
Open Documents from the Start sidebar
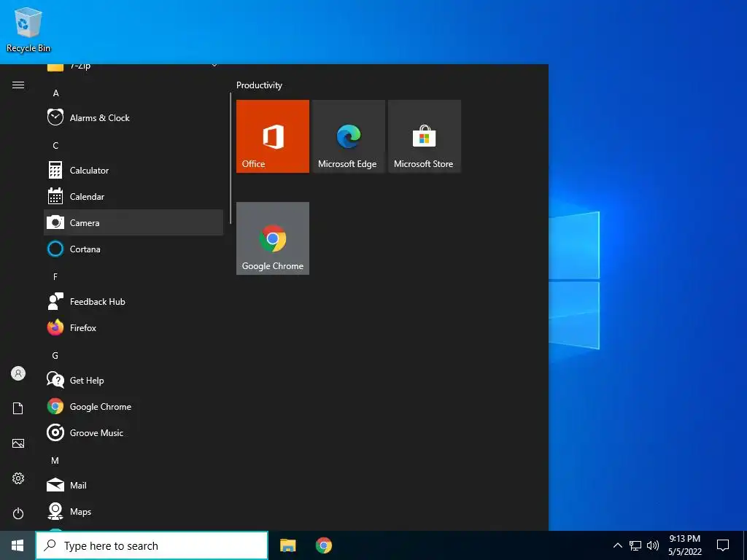(18, 408)
